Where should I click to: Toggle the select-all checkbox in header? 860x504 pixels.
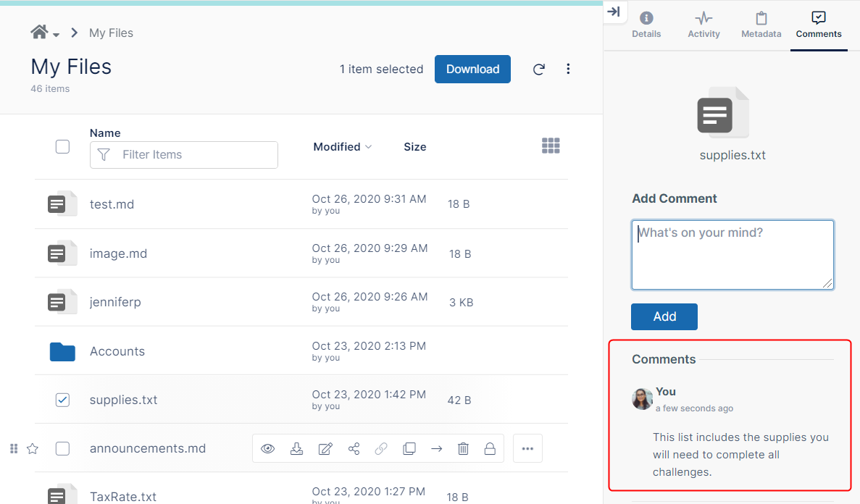[63, 147]
